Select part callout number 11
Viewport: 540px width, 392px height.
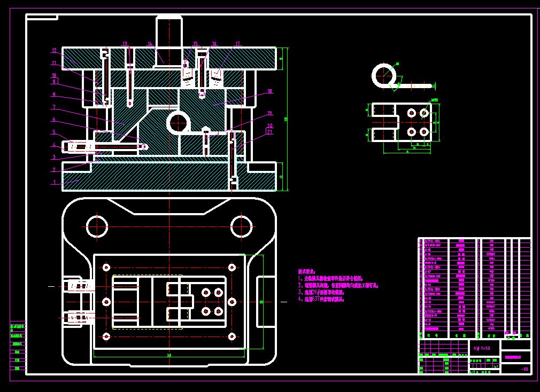pos(54,63)
